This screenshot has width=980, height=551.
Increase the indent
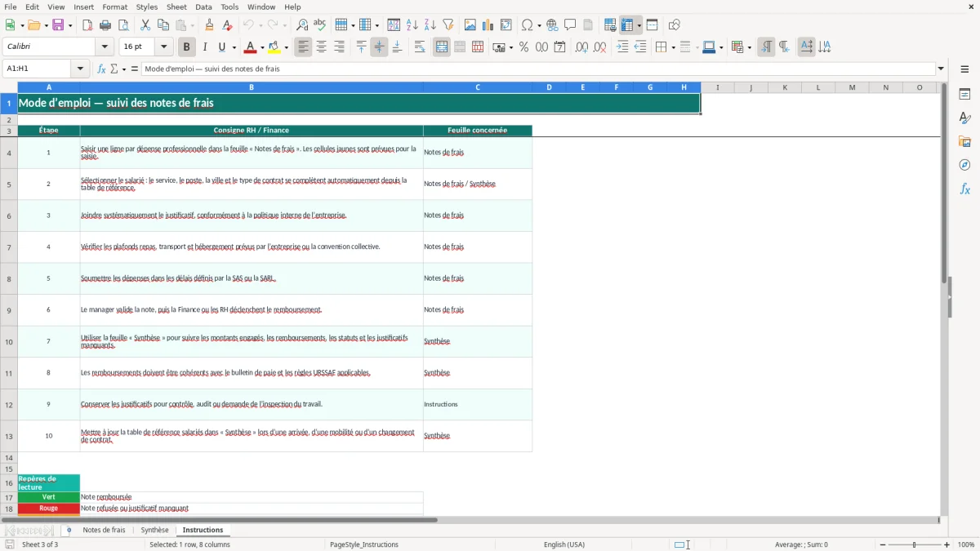(622, 47)
